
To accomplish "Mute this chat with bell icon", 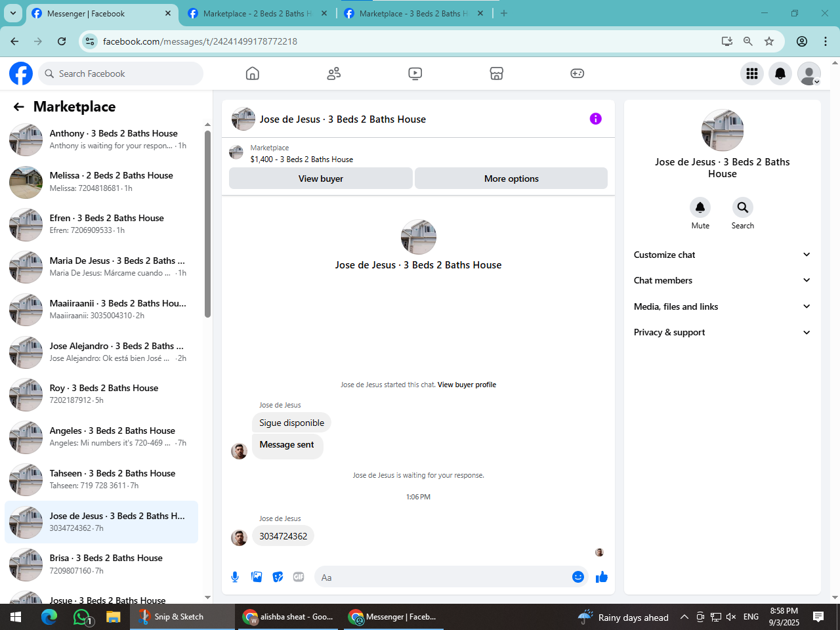I will tap(700, 207).
